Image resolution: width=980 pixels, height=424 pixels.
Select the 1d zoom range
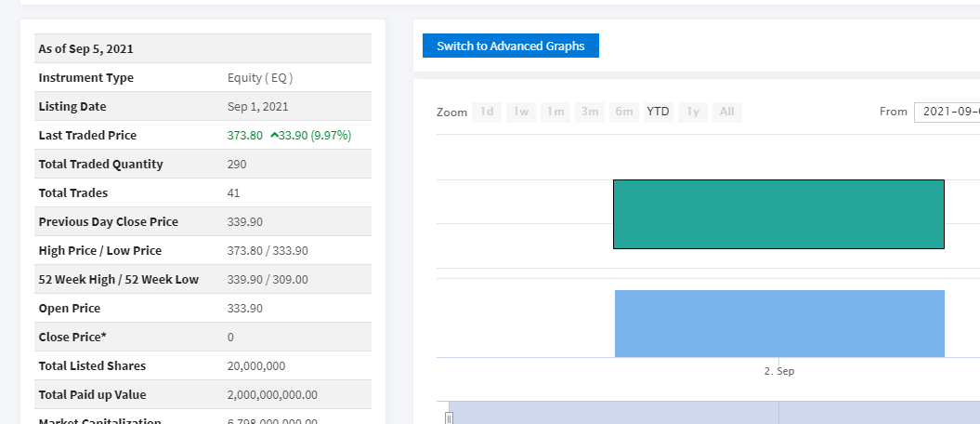(x=486, y=112)
